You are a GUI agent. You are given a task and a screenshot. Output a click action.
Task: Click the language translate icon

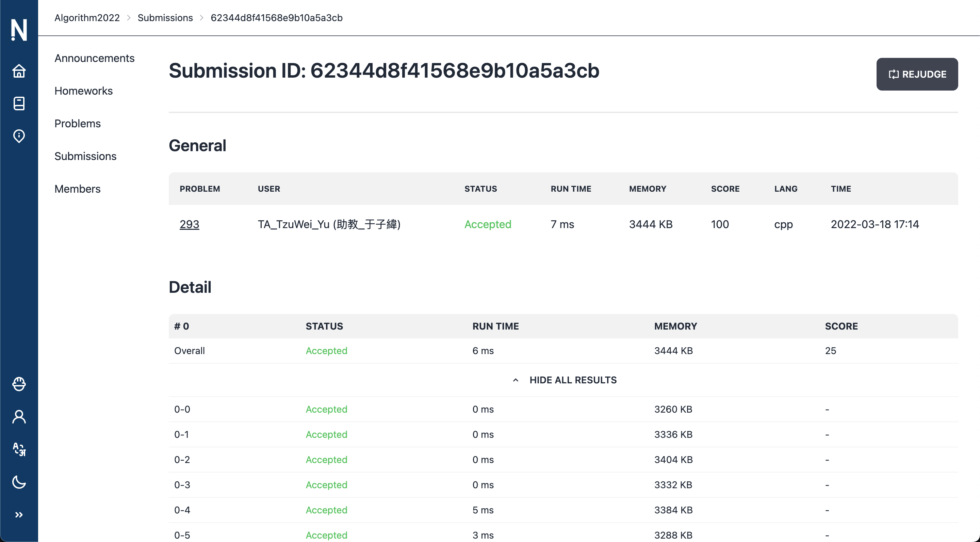[x=19, y=449]
